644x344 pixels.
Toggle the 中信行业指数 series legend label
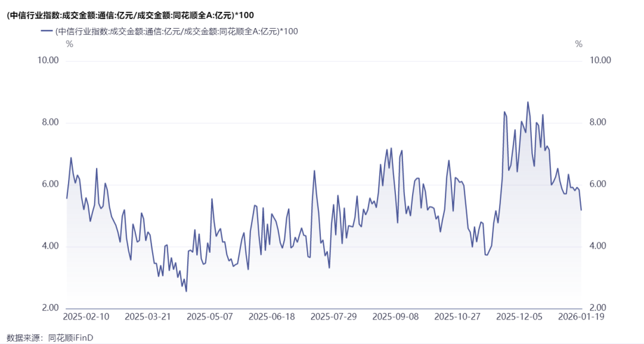(x=177, y=31)
